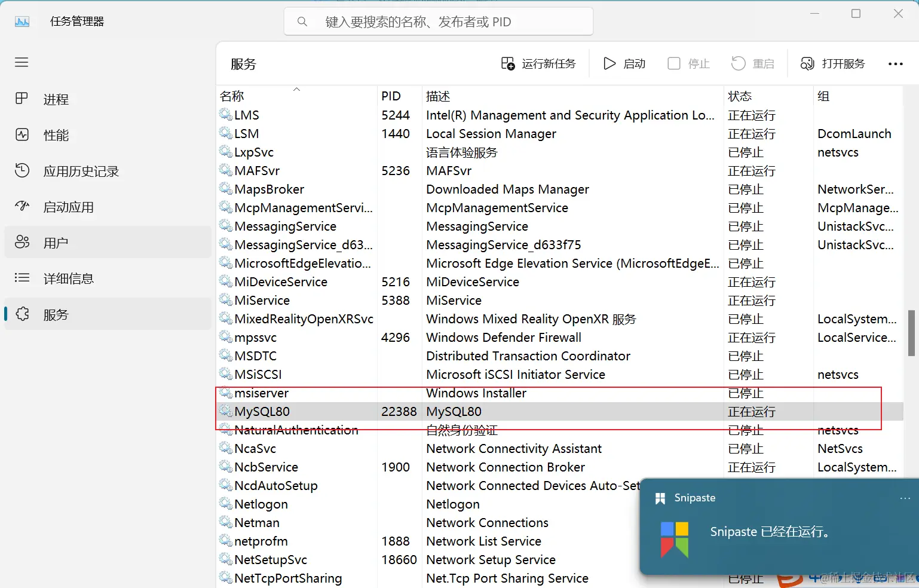The height and width of the screenshot is (588, 919).
Task: Select the 服务 sidebar item
Action: [108, 314]
